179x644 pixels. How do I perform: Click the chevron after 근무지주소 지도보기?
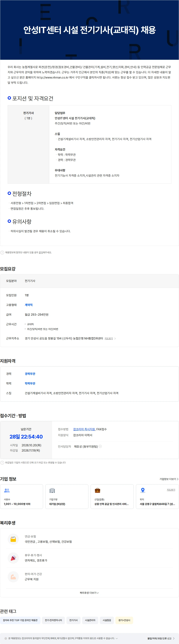pos(115,339)
